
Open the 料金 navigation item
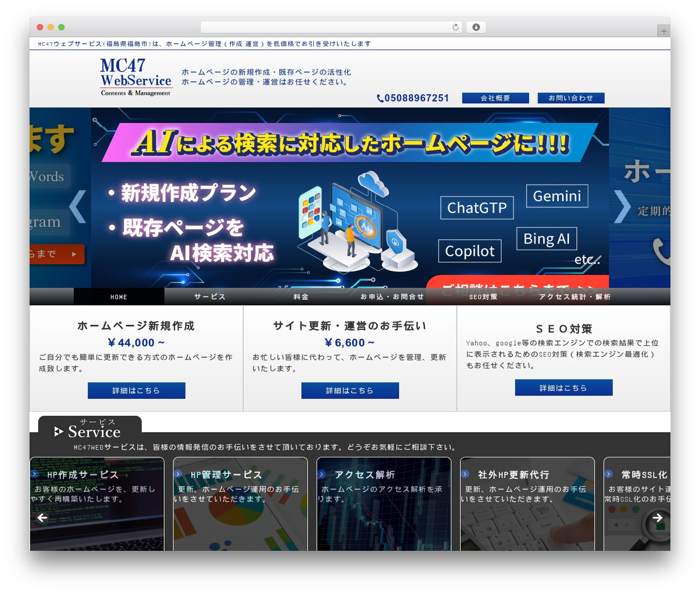coord(301,296)
